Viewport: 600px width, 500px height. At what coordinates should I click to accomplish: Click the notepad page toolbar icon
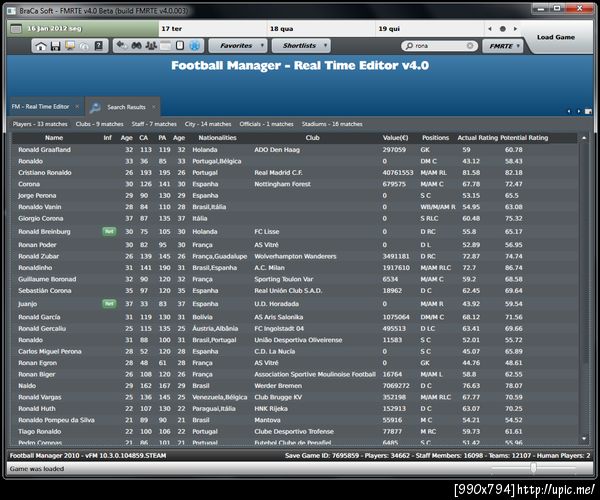[180, 46]
